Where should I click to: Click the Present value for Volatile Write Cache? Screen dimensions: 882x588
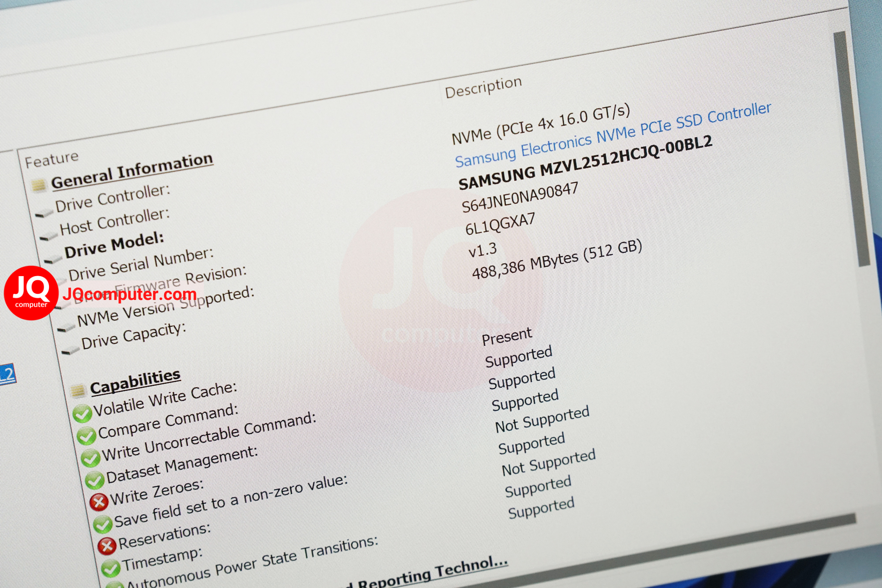coord(507,336)
